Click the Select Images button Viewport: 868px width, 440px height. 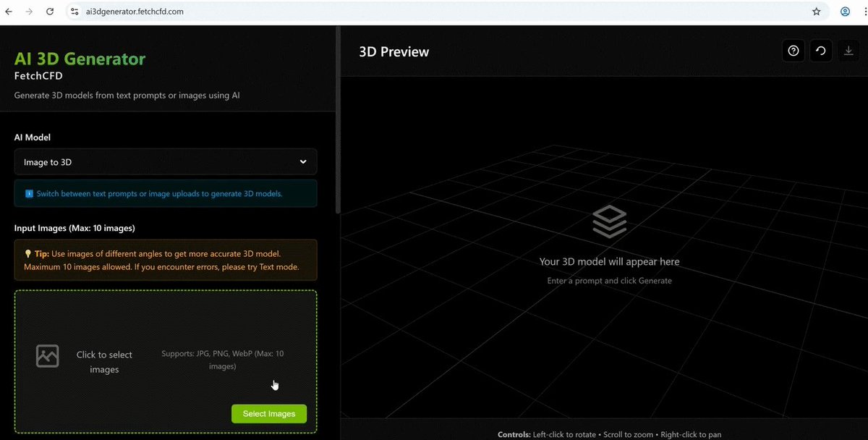tap(269, 414)
